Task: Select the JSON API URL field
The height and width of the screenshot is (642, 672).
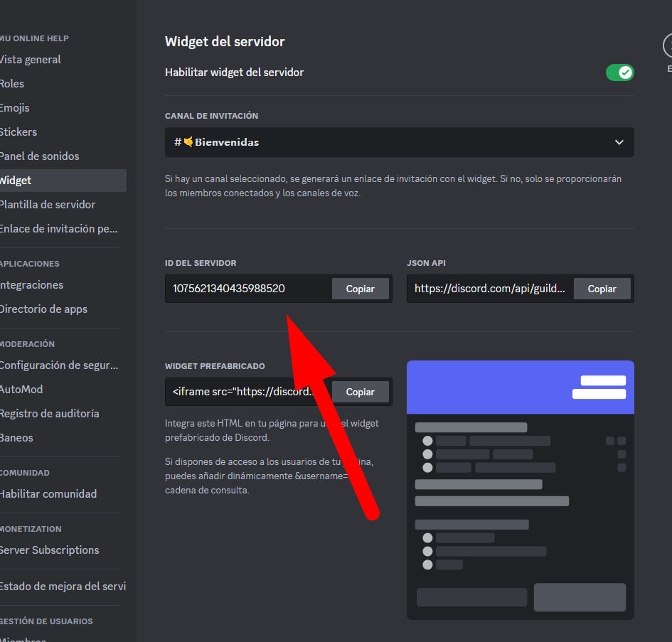Action: click(490, 289)
